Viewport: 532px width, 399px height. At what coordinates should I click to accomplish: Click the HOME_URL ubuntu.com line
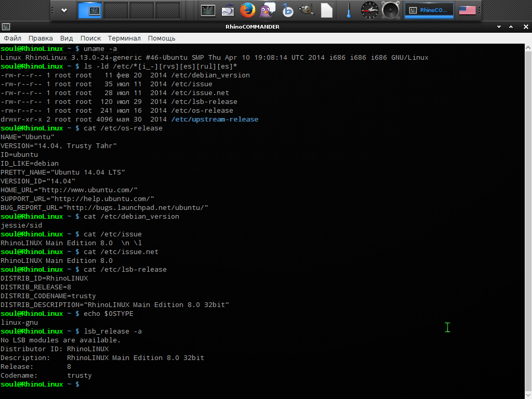tap(69, 190)
